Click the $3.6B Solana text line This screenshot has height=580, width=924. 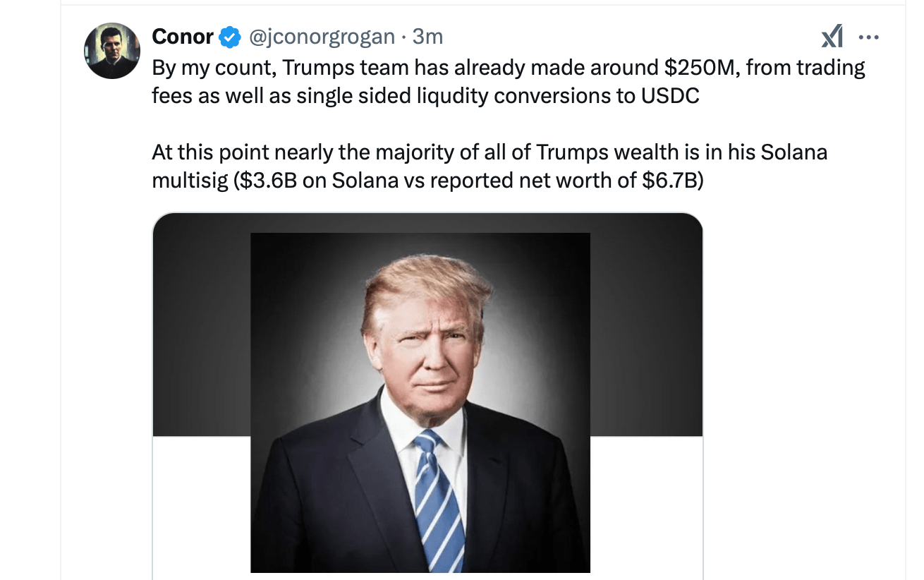pos(423,180)
